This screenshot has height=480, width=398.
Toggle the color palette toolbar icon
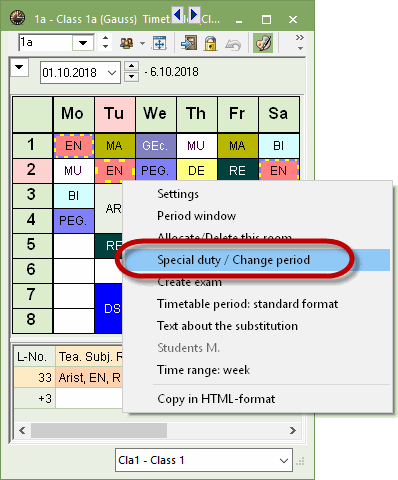coord(263,43)
